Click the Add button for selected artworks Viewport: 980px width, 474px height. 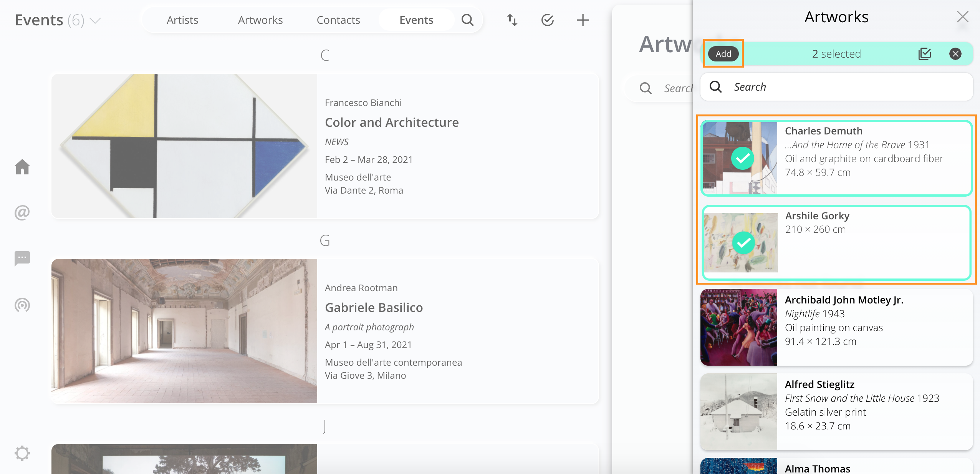723,54
